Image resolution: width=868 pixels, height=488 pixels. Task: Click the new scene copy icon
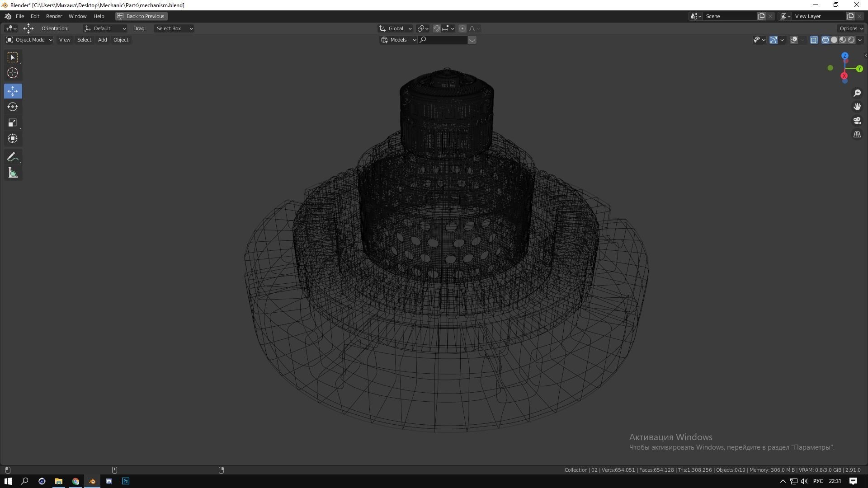[761, 16]
